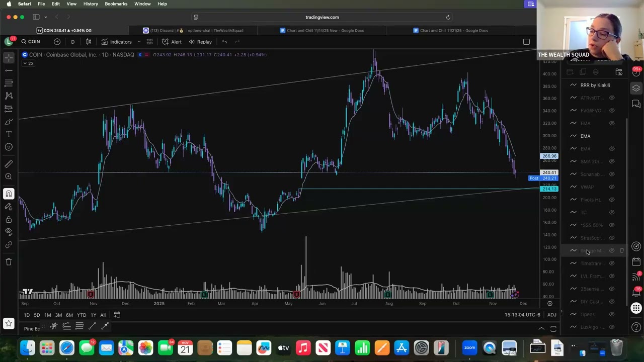Open the History menu
The width and height of the screenshot is (644, 362).
[x=91, y=4]
